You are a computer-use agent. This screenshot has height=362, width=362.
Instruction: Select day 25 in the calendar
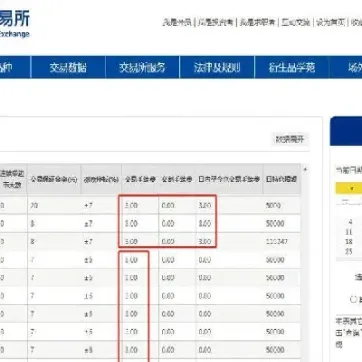tap(349, 251)
